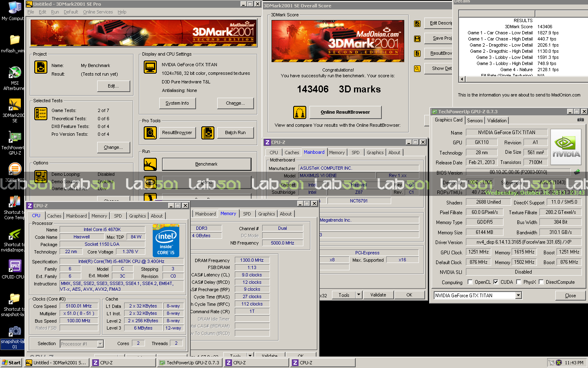The width and height of the screenshot is (588, 368).
Task: Click the Save Project disk icon
Action: (x=417, y=39)
